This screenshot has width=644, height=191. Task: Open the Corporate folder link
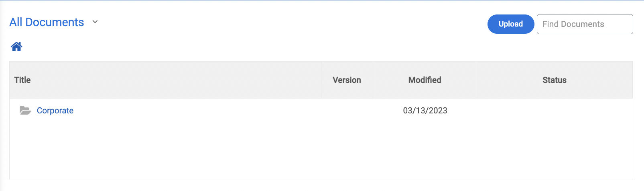pyautogui.click(x=55, y=111)
